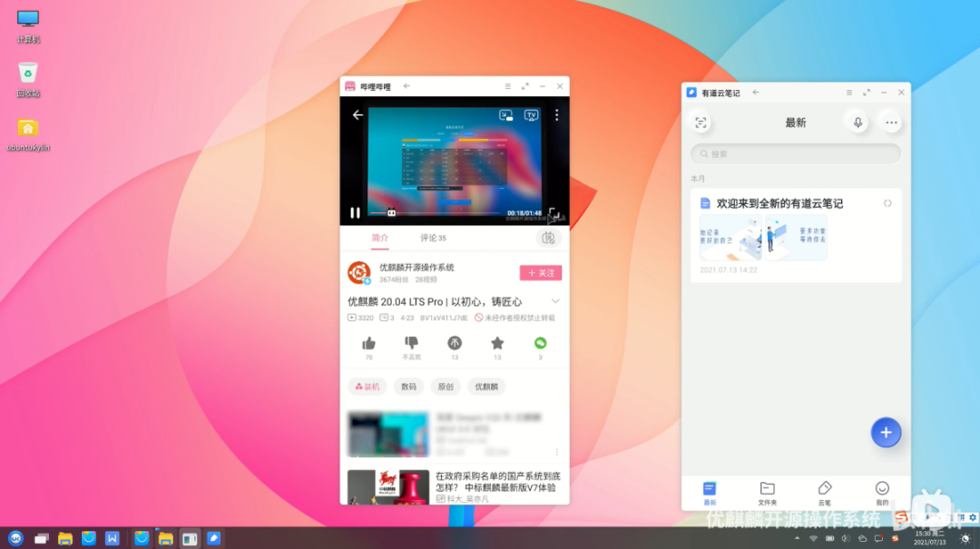
Task: Open 优麒麟开源操作系统 uploader avatar
Action: tap(359, 272)
